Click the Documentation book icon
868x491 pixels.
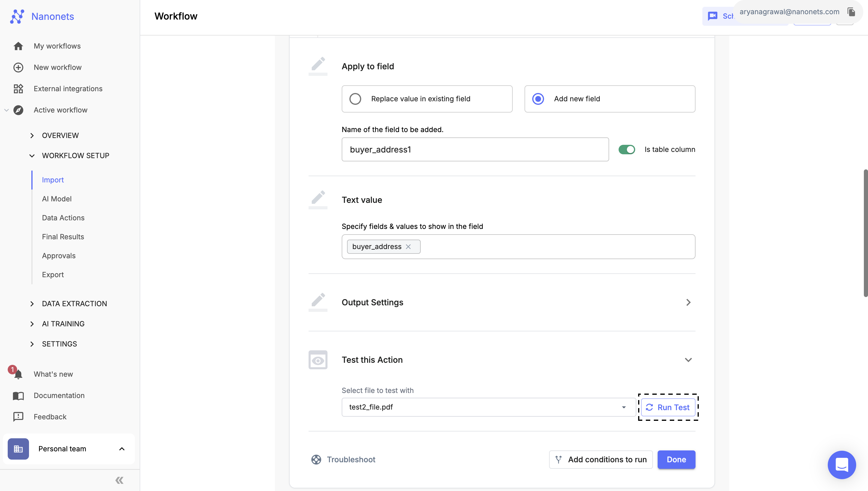(18, 396)
